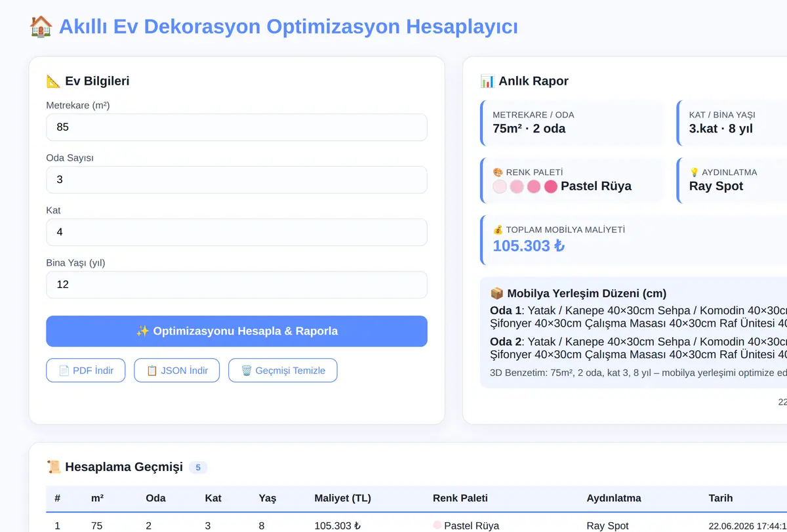Click the 'Bina Yaşı (yıl)' field label

tap(75, 262)
